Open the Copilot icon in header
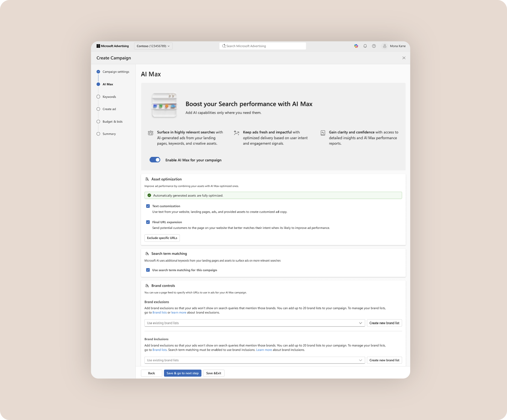507x420 pixels. [356, 46]
